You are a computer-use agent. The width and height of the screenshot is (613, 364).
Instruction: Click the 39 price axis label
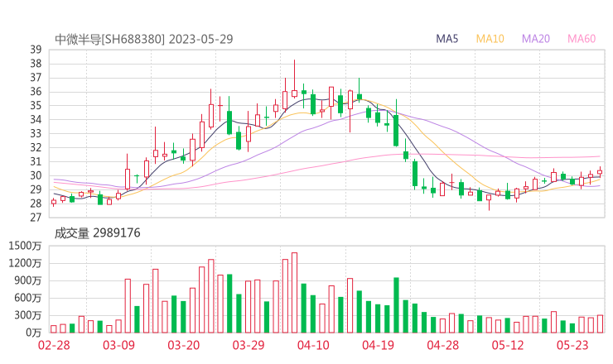[x=36, y=50]
